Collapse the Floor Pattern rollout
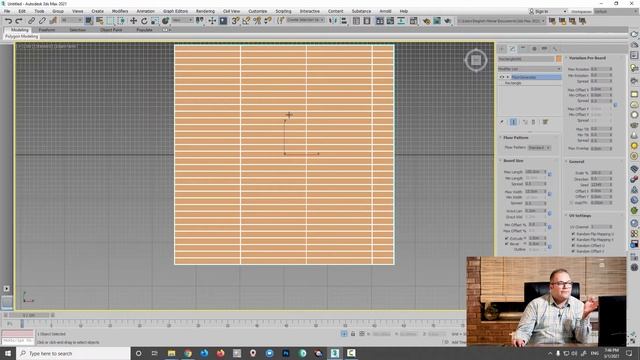 click(516, 138)
